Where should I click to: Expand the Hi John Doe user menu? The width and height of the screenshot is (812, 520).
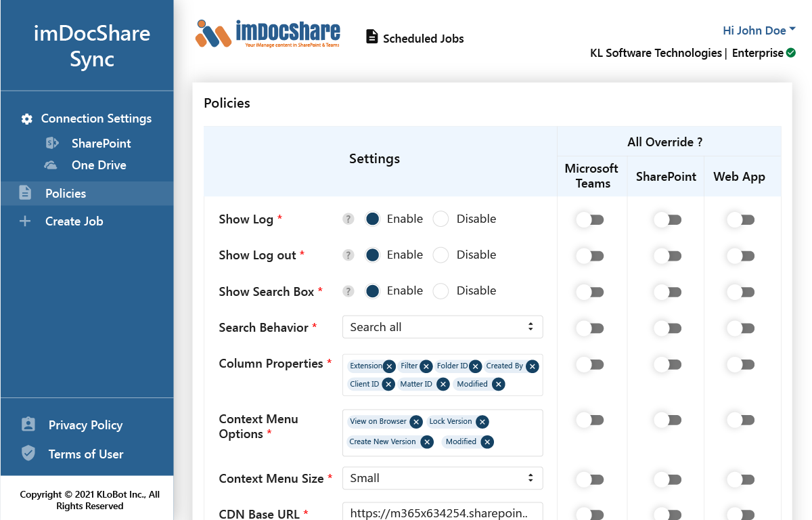coord(759,30)
